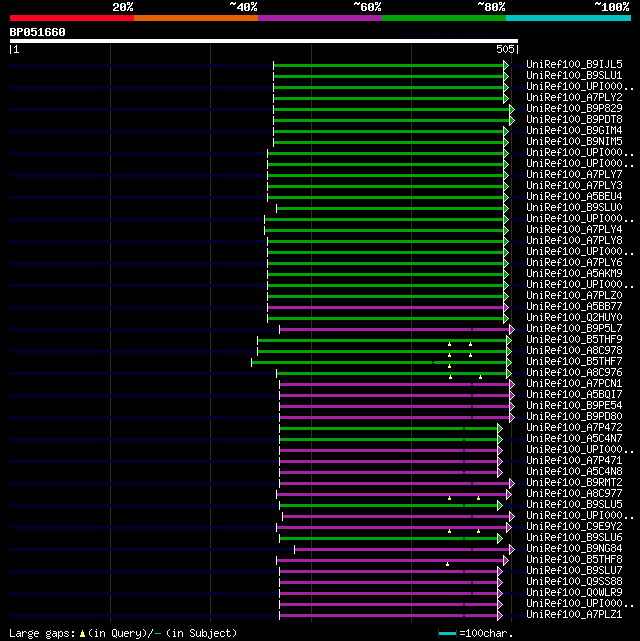
Task: Click the green UniRef100_B9SLU0 alignment bar
Action: [390, 208]
